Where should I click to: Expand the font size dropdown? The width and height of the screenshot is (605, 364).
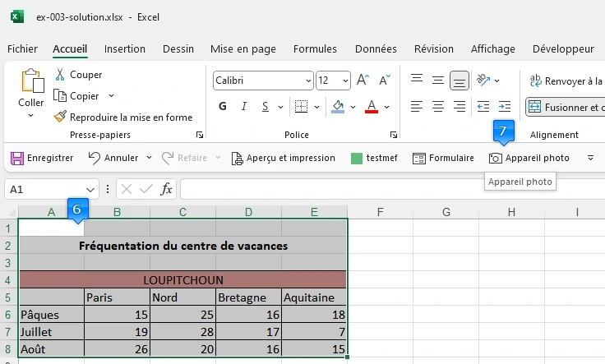345,81
